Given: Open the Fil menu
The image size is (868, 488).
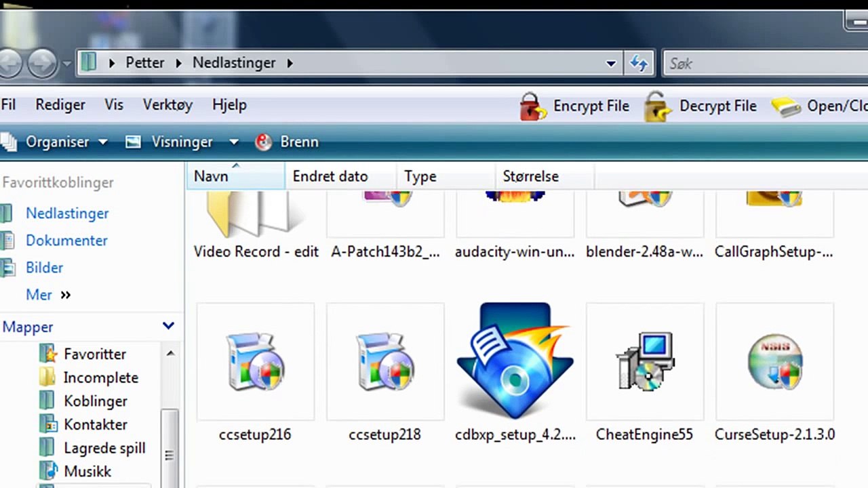Looking at the screenshot, I should [8, 105].
